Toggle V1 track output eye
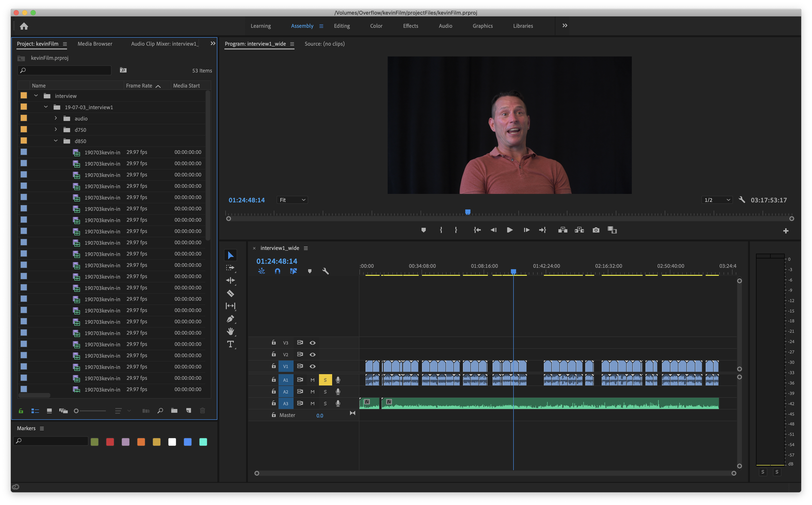The image size is (812, 505). [x=313, y=366]
